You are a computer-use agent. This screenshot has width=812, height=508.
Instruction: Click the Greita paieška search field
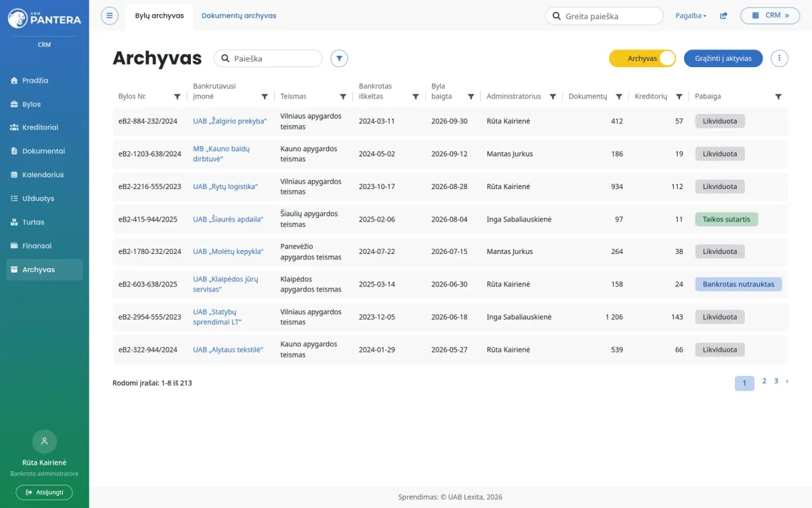click(x=604, y=16)
